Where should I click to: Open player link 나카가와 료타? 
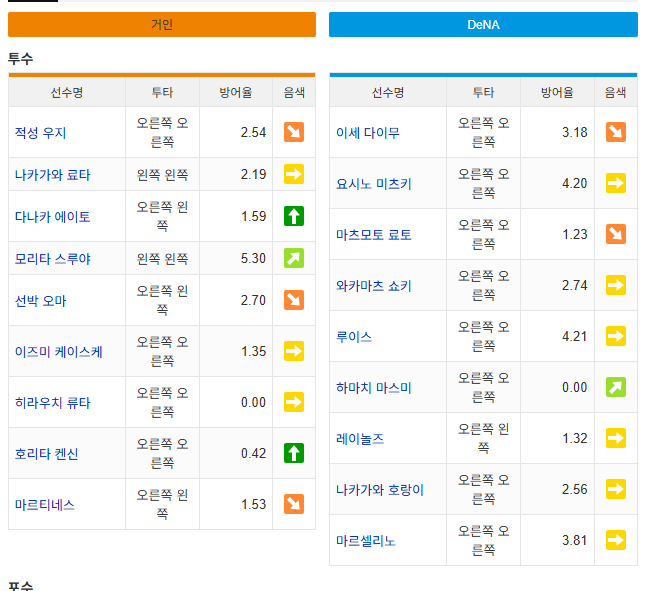coord(52,175)
